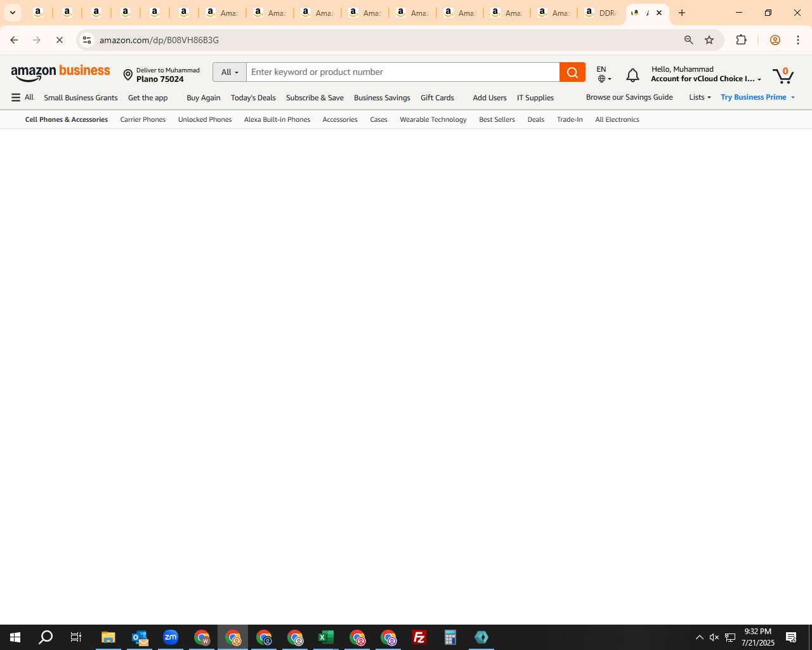Image resolution: width=812 pixels, height=650 pixels.
Task: Open Windows Start menu
Action: tap(15, 637)
